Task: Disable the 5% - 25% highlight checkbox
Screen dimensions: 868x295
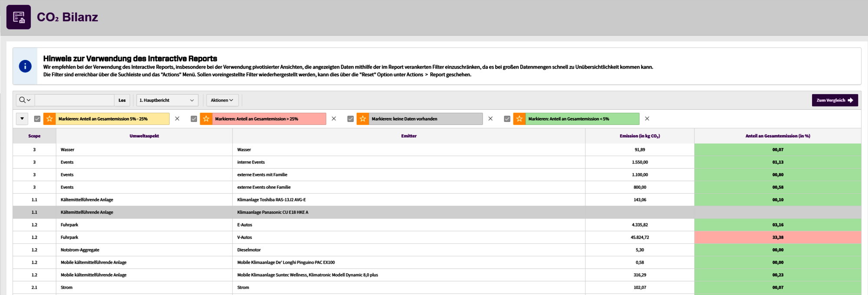Action: 37,119
